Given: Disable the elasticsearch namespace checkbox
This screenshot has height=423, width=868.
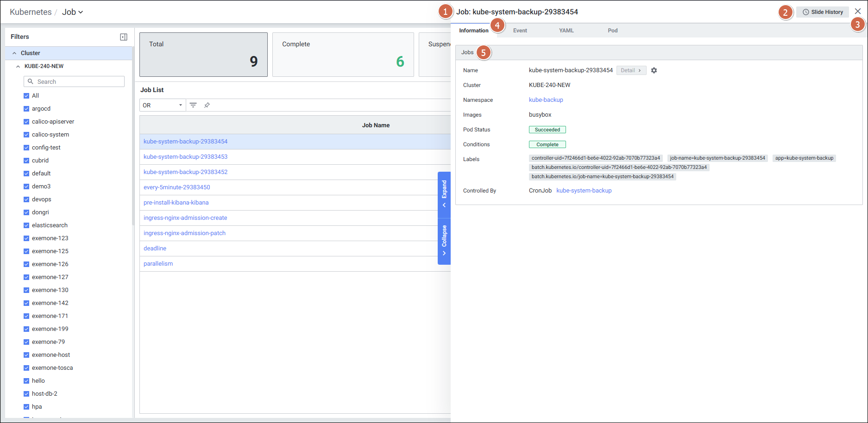Looking at the screenshot, I should coord(26,225).
